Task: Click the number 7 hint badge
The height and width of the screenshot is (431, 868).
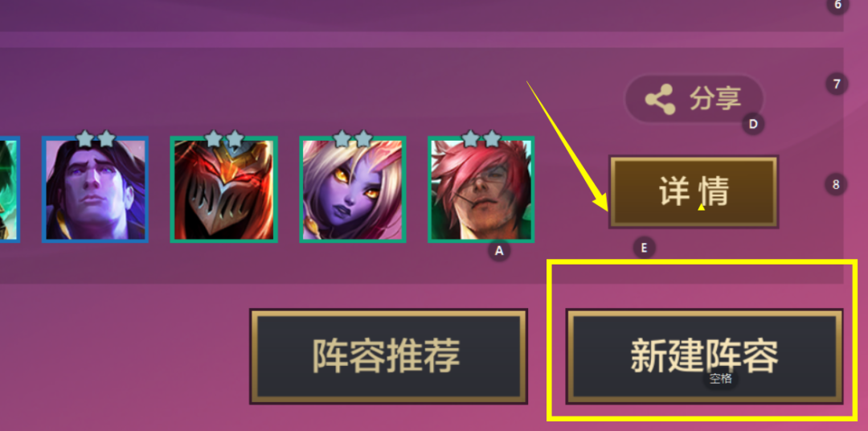Action: click(x=837, y=84)
